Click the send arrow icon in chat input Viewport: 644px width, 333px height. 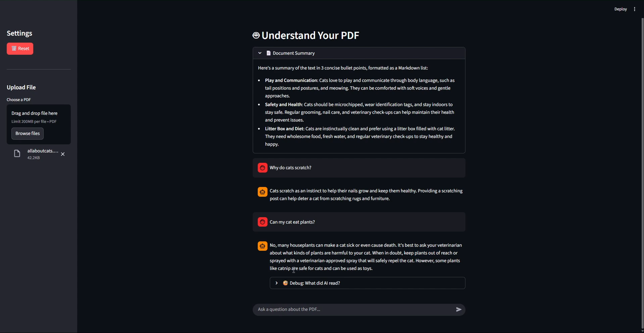pyautogui.click(x=459, y=310)
